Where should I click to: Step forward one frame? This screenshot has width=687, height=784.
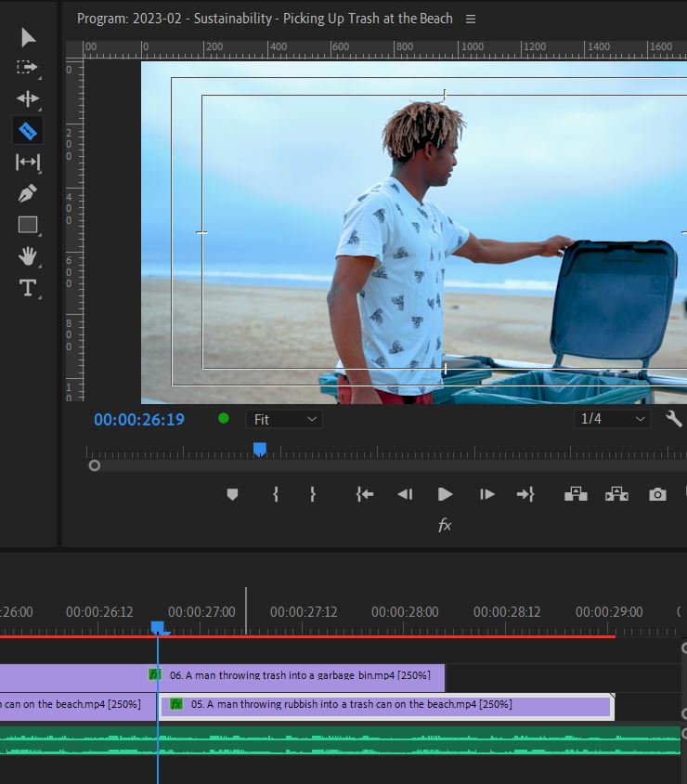tap(487, 494)
